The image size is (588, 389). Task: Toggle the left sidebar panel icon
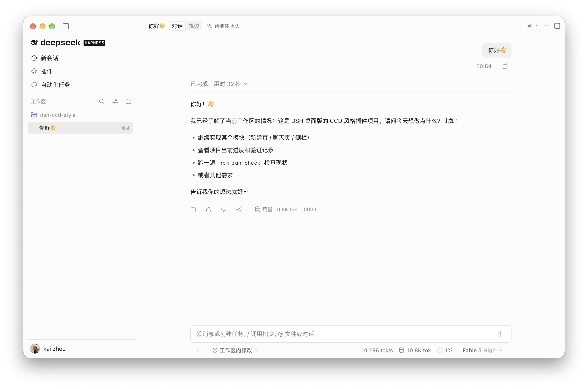pos(66,26)
